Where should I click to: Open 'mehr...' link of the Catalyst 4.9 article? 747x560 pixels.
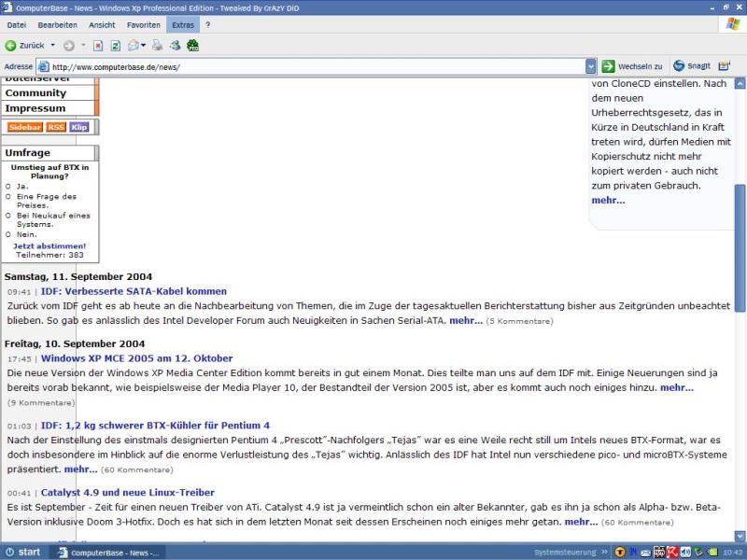click(581, 522)
